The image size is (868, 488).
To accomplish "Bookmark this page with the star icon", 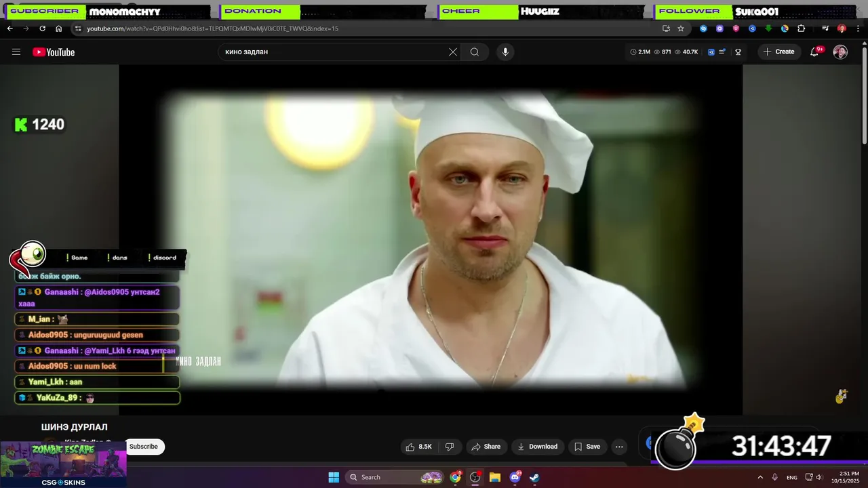I will [681, 28].
